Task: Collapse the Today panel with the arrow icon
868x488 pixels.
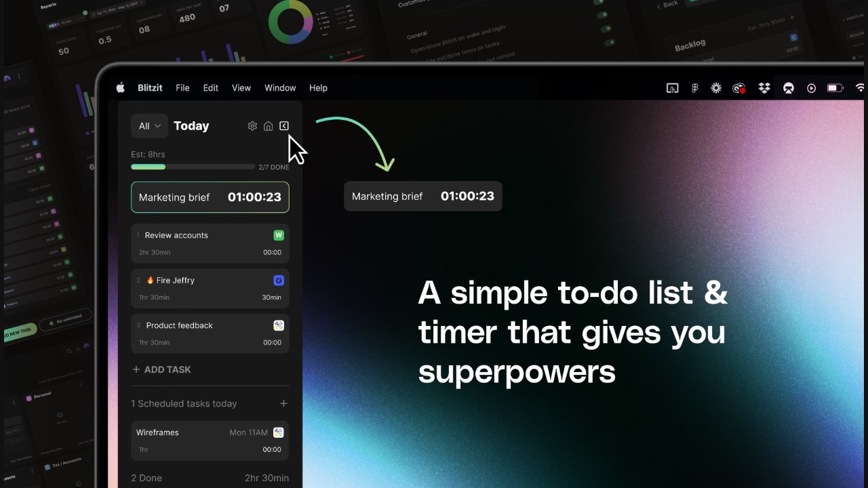Action: click(284, 126)
